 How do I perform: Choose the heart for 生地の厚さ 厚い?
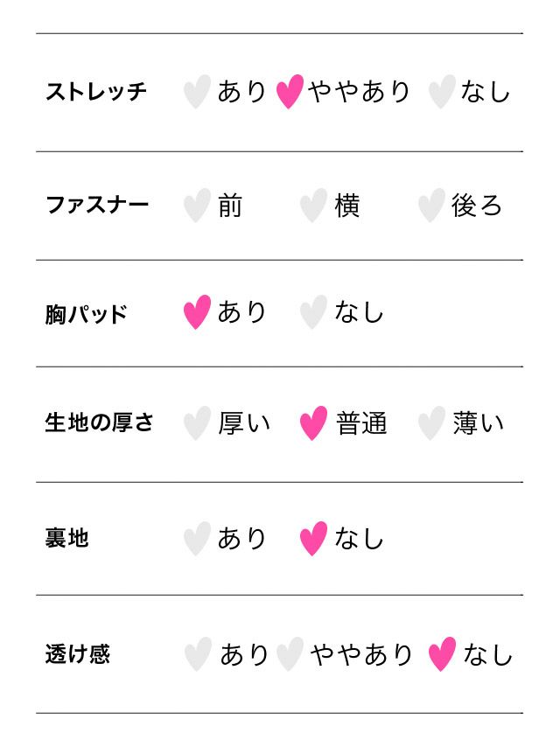pyautogui.click(x=197, y=423)
